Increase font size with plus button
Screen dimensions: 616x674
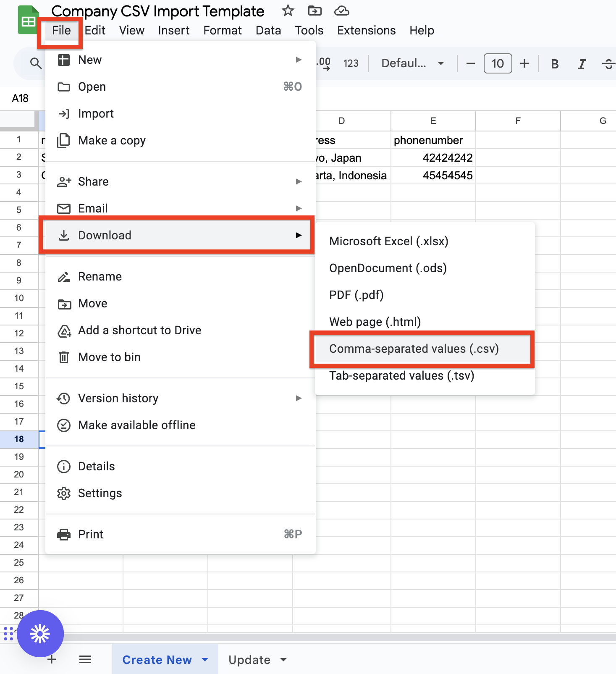coord(524,64)
